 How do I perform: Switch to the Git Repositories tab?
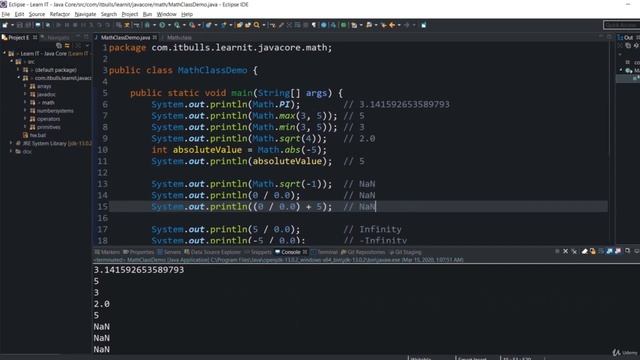[x=363, y=252]
